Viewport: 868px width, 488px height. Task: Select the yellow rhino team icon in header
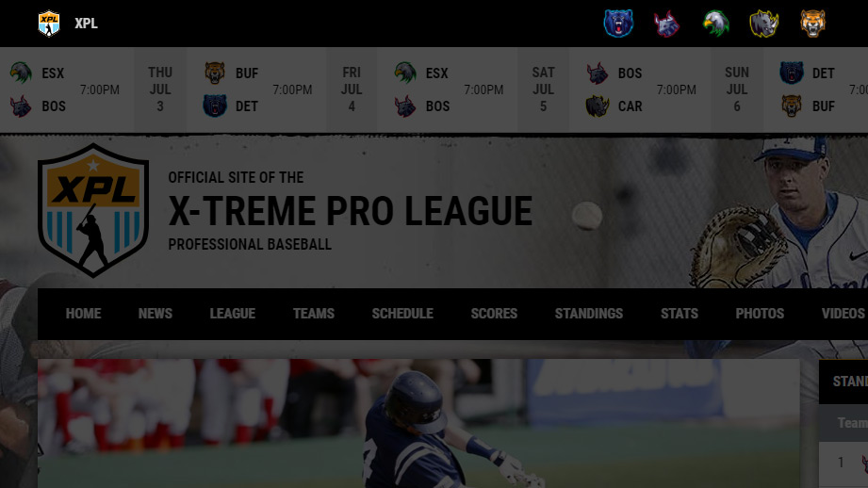pos(764,24)
